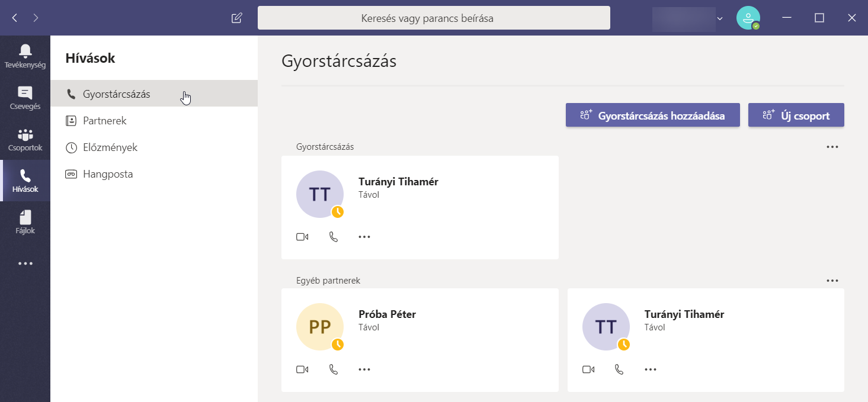Call Turányi Tihamér from the Gyorstárcsázás card
Screen dimensions: 868x402
click(x=334, y=237)
